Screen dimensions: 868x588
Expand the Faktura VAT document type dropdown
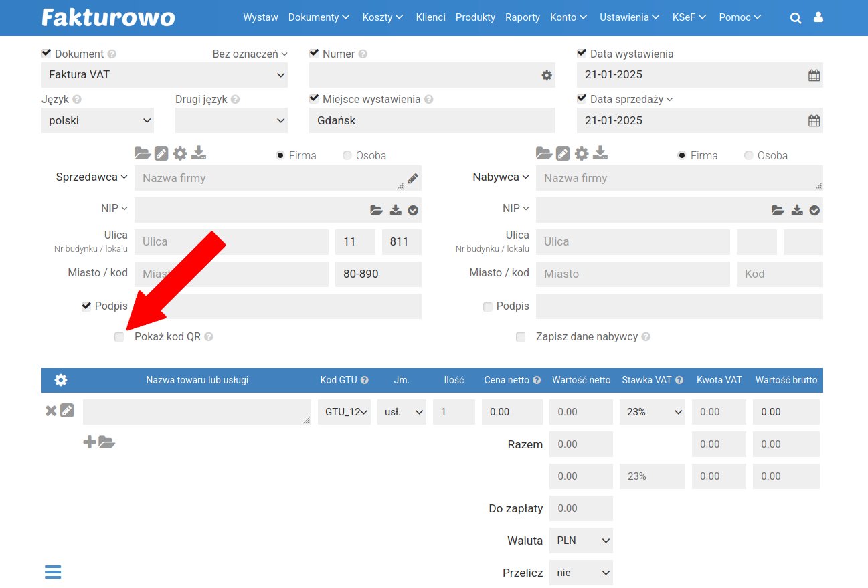(x=165, y=75)
